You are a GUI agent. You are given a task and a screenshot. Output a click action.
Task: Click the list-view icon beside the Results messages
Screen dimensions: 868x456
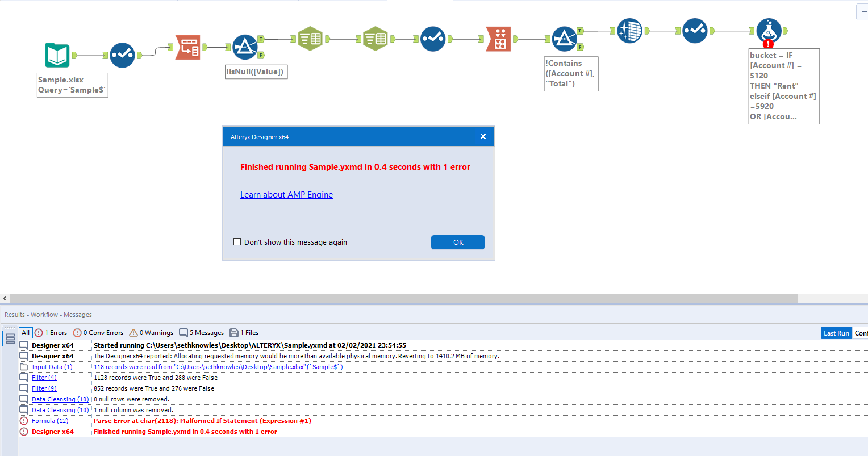[10, 338]
